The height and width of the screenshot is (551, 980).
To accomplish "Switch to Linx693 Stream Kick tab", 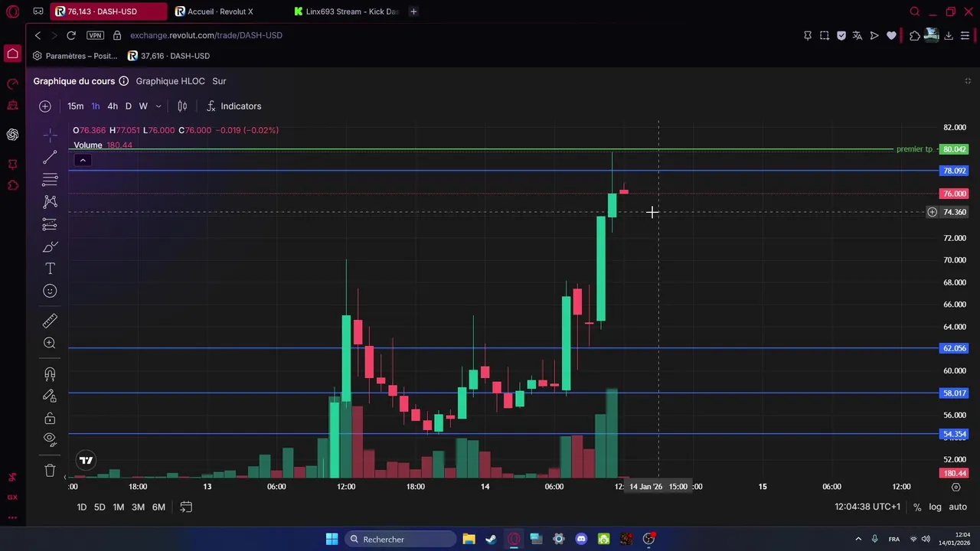I will click(348, 11).
